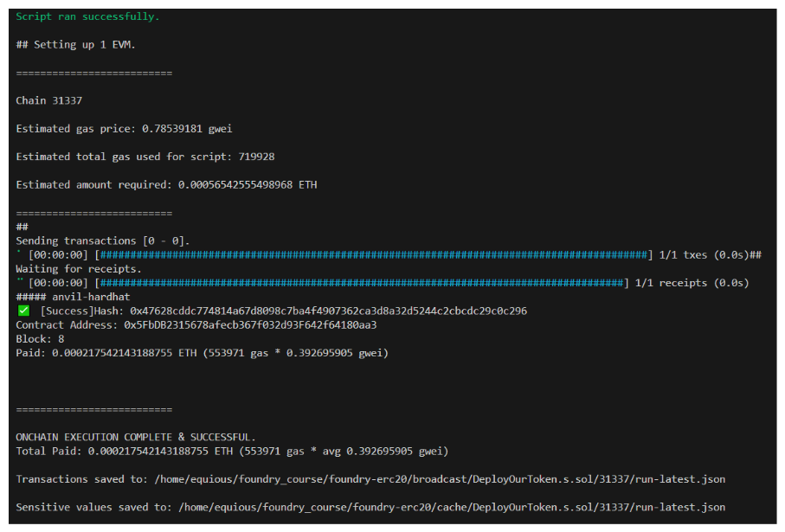The height and width of the screenshot is (532, 785).
Task: Click the estimated total gas used value
Action: (x=256, y=157)
